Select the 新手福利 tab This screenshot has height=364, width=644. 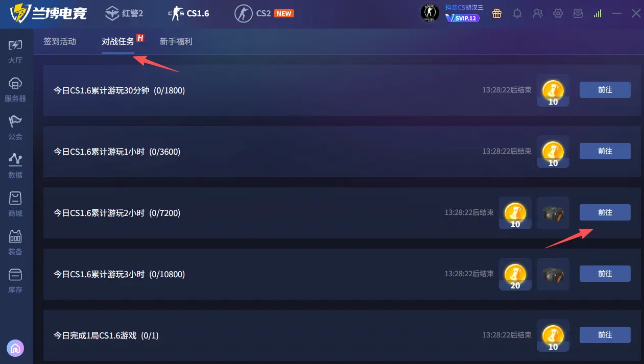click(x=176, y=42)
